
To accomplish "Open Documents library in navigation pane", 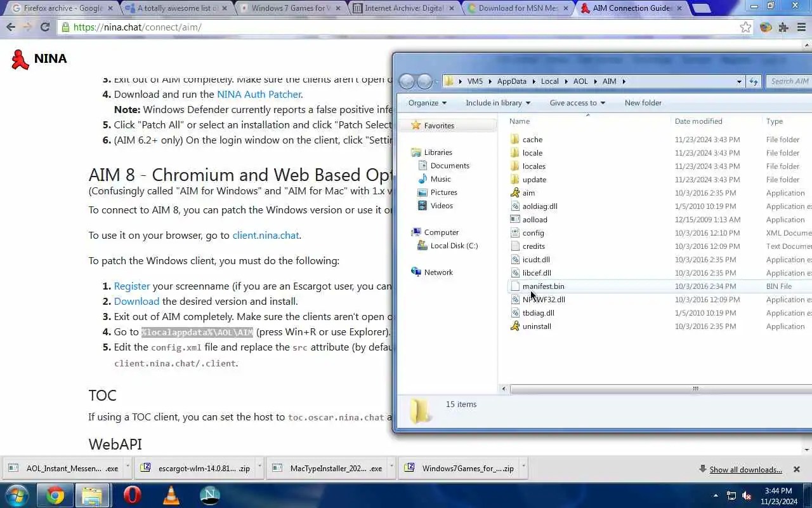I will (x=450, y=166).
